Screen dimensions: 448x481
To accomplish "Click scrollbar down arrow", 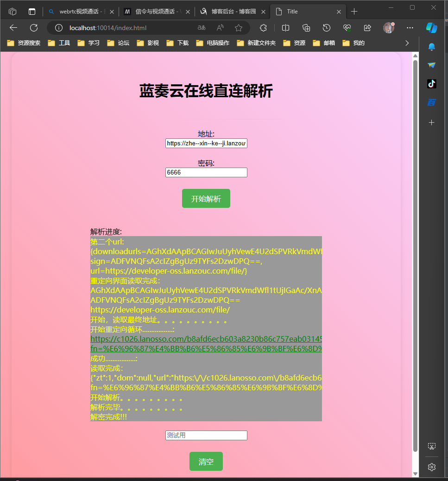I will coord(415,474).
